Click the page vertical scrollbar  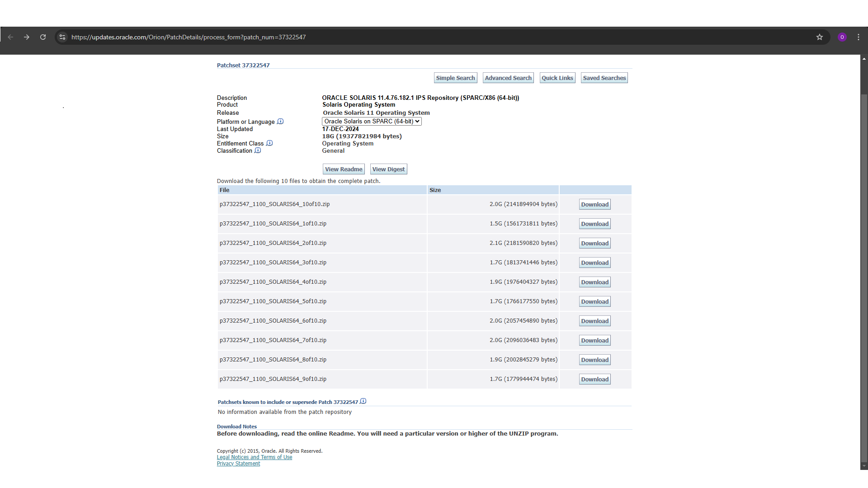pyautogui.click(x=864, y=271)
